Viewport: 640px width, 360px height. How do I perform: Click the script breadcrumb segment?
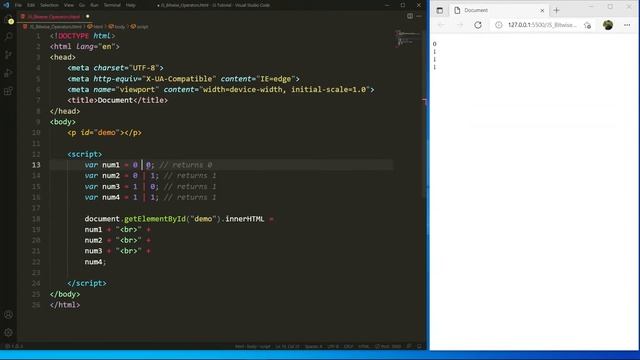click(140, 27)
